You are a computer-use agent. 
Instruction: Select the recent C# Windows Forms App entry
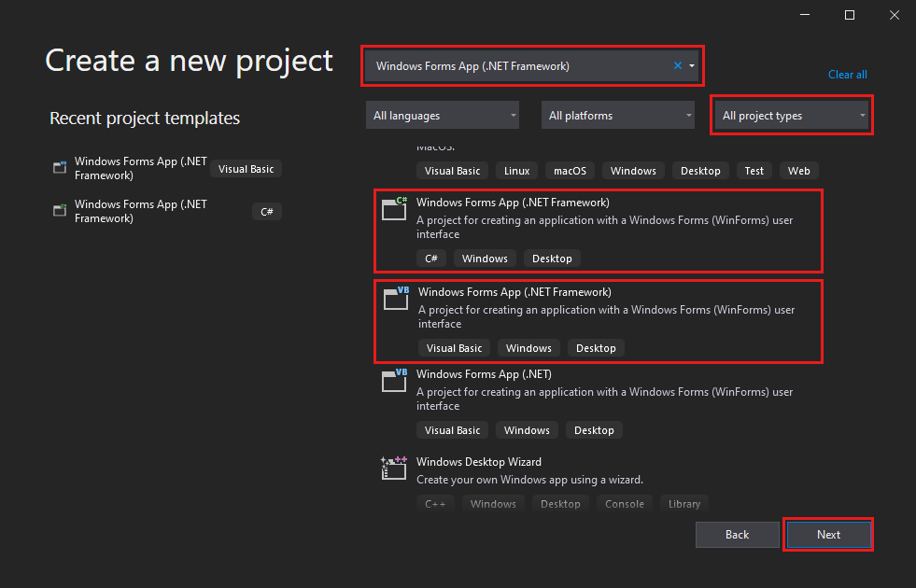tap(140, 211)
